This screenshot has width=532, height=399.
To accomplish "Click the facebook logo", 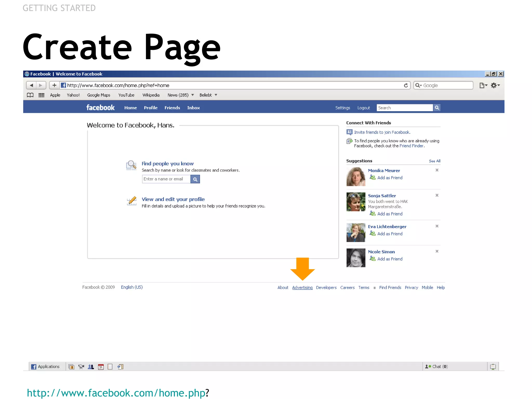I will [100, 108].
